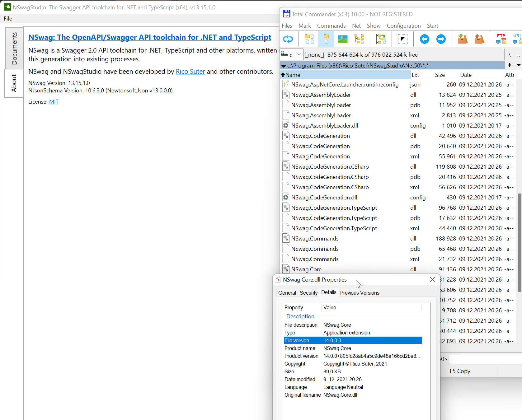The width and height of the screenshot is (522, 420).
Task: Refresh the source directory listing
Action: coord(288,39)
